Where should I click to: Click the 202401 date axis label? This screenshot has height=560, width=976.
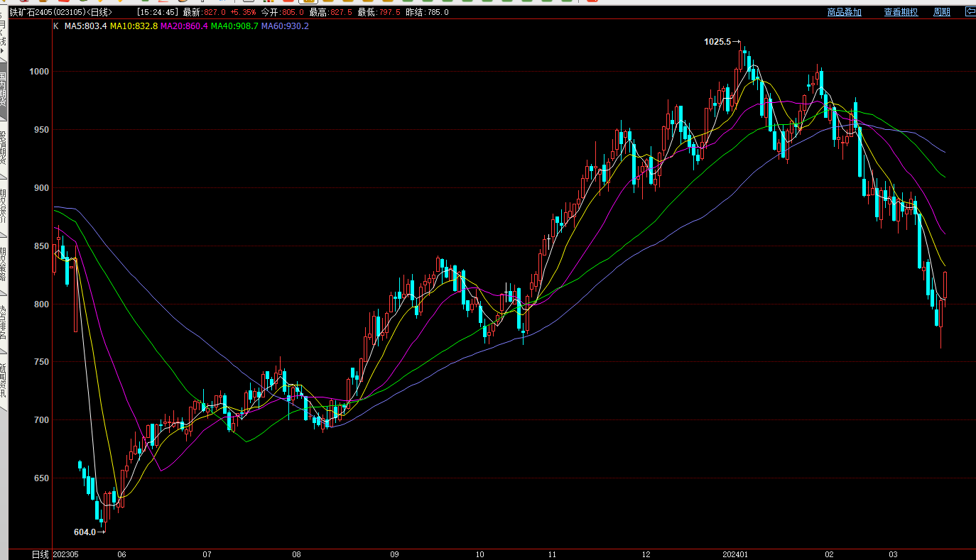736,554
